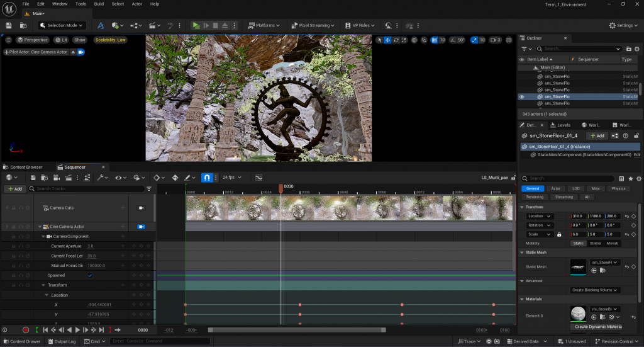Save the sequence with the Sequencer save icon
The height and width of the screenshot is (347, 644).
(x=33, y=178)
